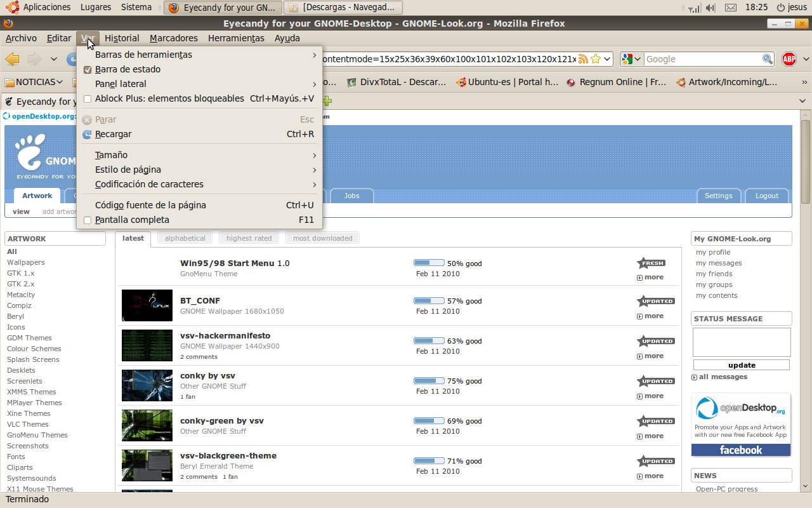
Task: Expand the Codificación de caracteres submenu
Action: pyautogui.click(x=199, y=184)
